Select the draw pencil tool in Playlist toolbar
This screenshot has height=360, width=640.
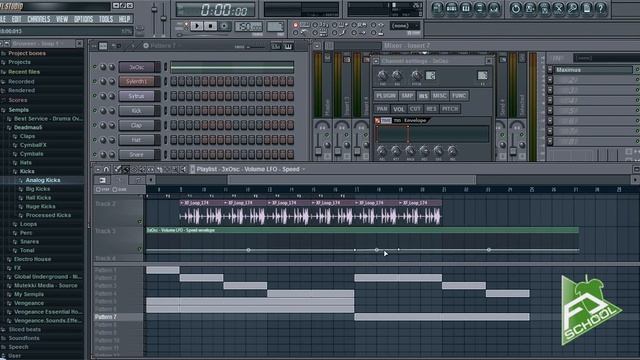tap(118, 169)
